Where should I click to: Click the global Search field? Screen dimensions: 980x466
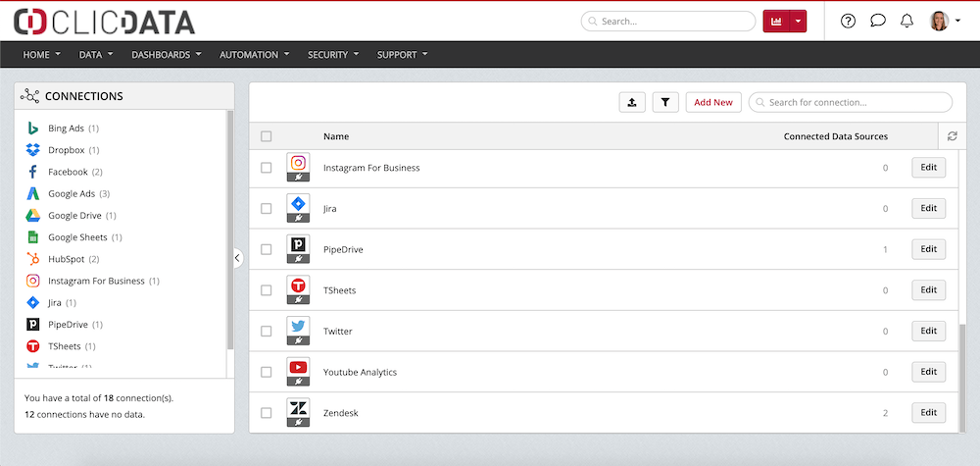668,22
